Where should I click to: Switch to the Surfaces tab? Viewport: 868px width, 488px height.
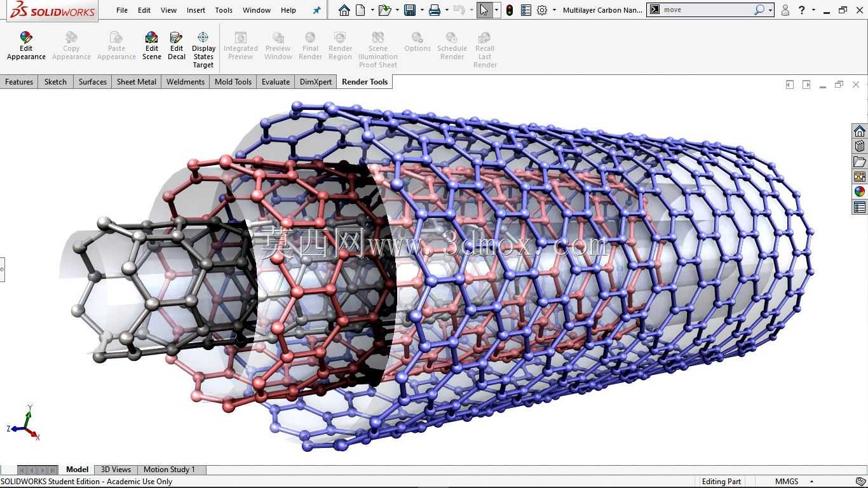pos(93,82)
